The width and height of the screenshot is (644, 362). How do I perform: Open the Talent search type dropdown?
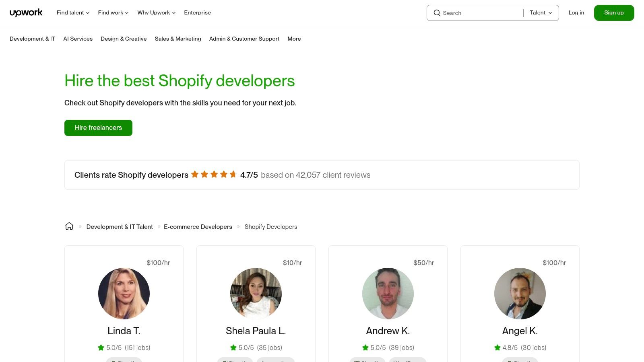pos(541,13)
